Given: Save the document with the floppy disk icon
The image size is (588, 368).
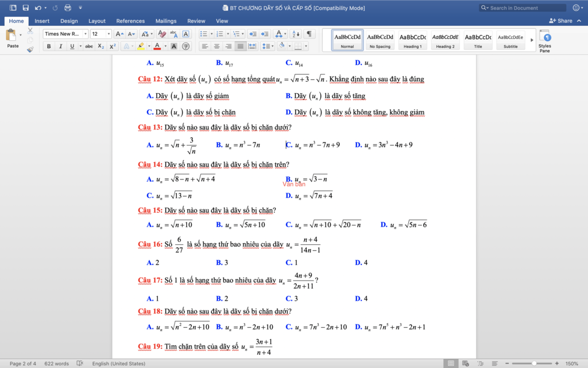Looking at the screenshot, I should pos(25,7).
